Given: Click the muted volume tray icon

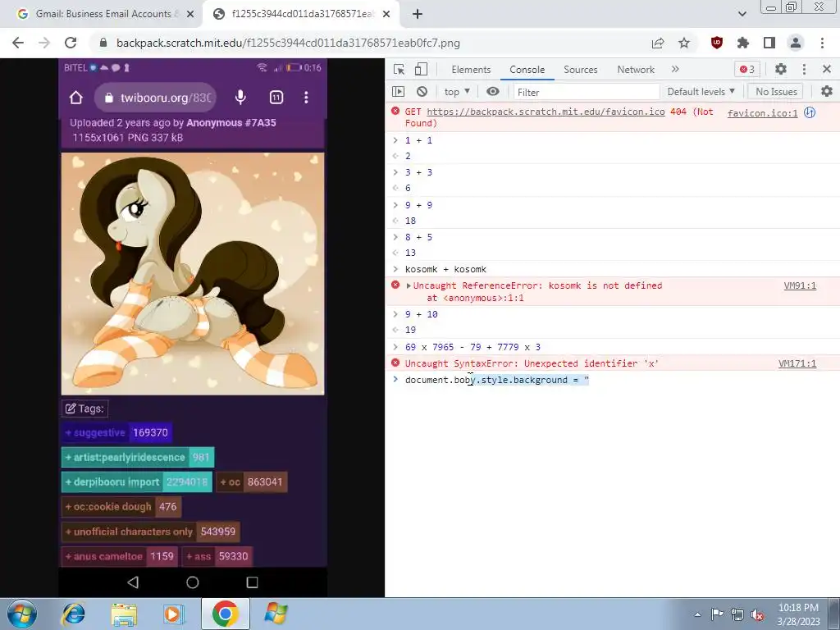Looking at the screenshot, I should tap(757, 614).
